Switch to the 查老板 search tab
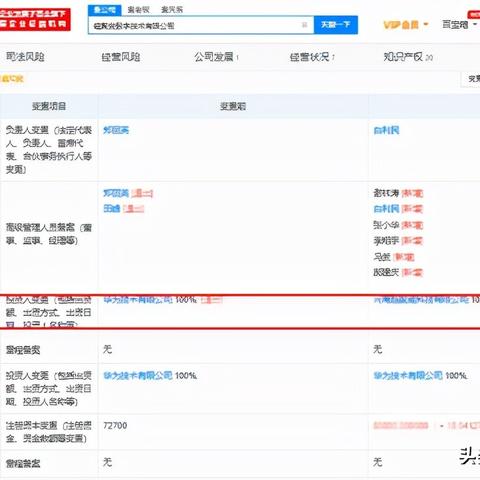This screenshot has height=480, width=480. (x=138, y=10)
